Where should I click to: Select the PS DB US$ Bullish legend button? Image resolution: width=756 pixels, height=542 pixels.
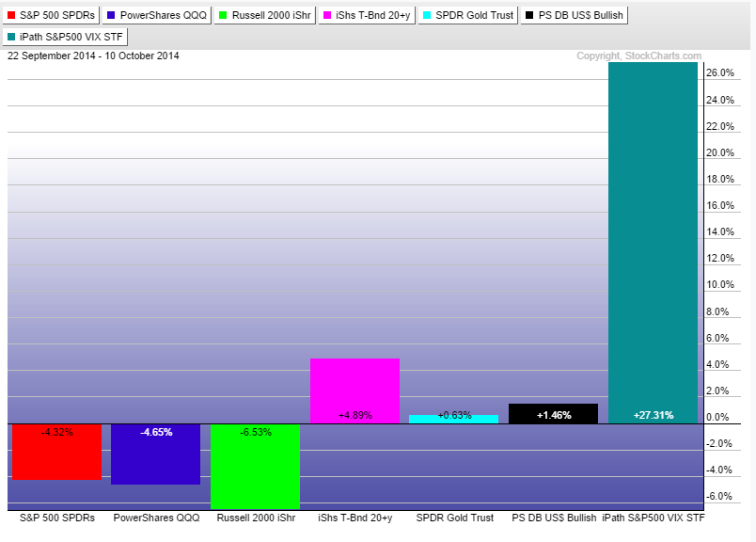574,15
